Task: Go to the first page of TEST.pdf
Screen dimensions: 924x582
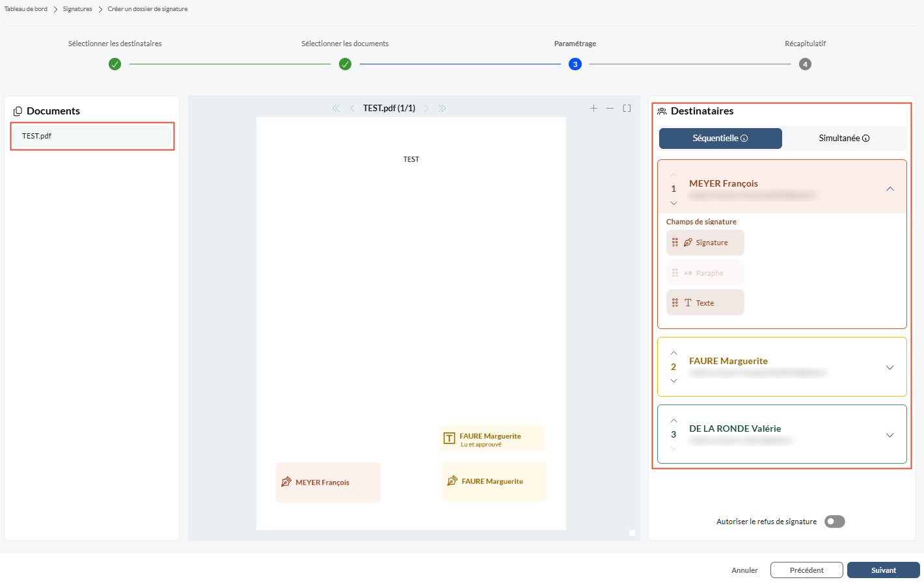Action: tap(336, 109)
